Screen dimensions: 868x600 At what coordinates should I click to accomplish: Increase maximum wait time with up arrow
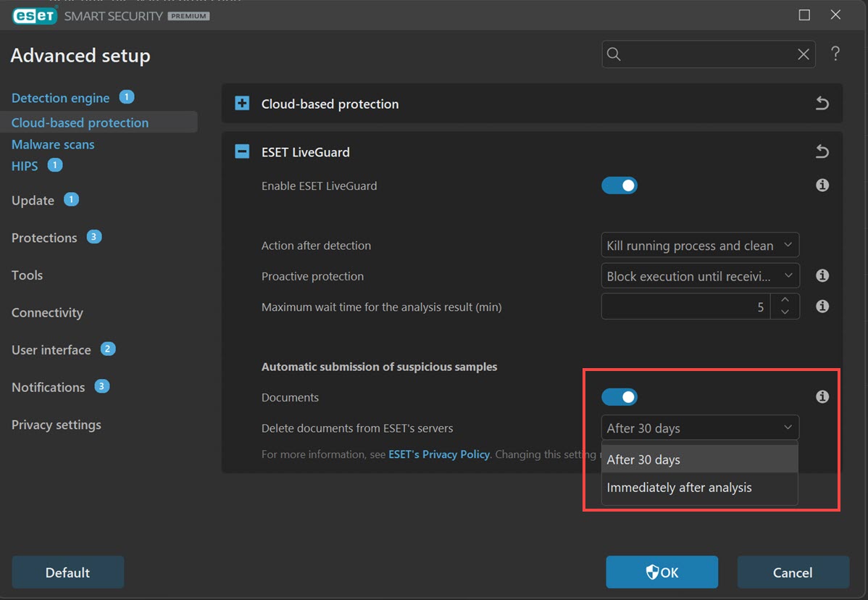click(785, 300)
